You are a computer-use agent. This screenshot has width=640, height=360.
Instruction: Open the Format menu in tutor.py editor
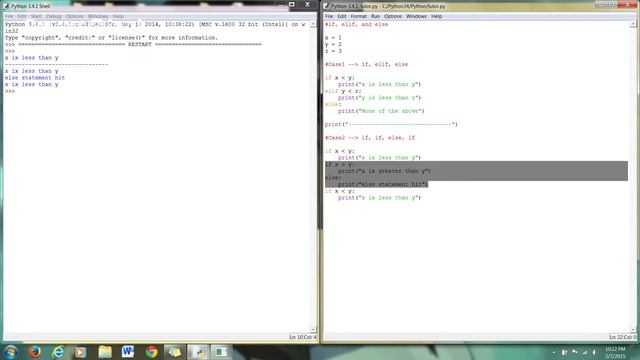click(359, 16)
